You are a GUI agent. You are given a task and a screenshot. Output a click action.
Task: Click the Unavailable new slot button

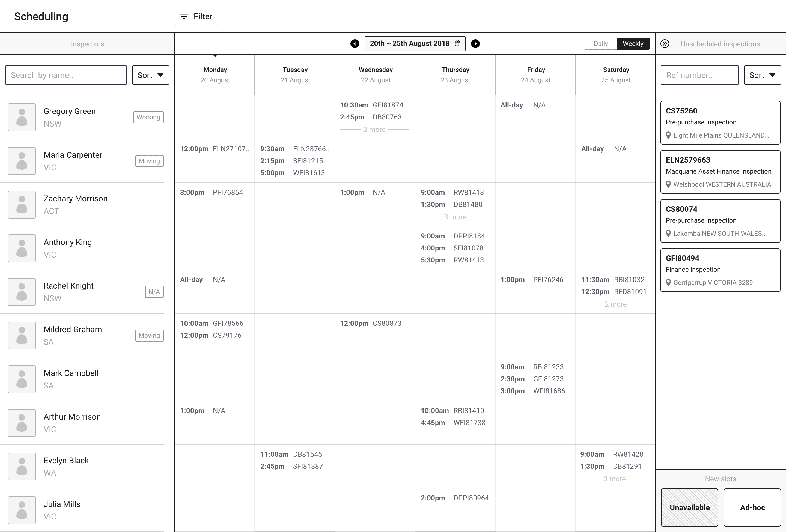coord(689,507)
